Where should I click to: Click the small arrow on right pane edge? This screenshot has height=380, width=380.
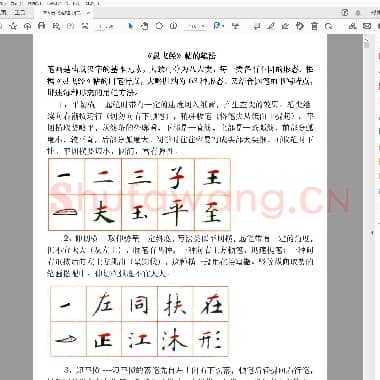point(373,233)
